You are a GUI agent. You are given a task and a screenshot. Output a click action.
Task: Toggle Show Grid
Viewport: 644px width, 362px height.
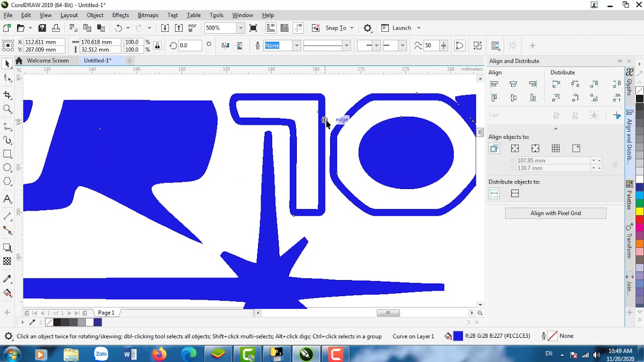[285, 28]
